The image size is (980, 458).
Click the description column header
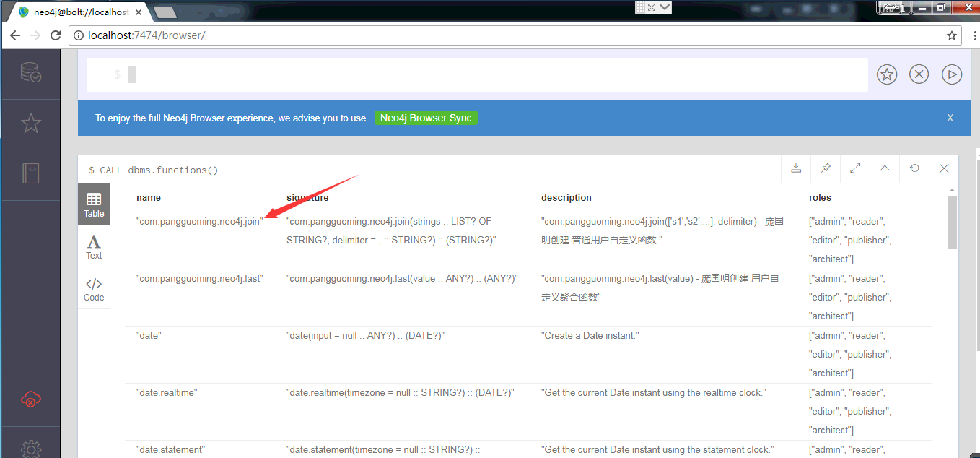(x=566, y=197)
